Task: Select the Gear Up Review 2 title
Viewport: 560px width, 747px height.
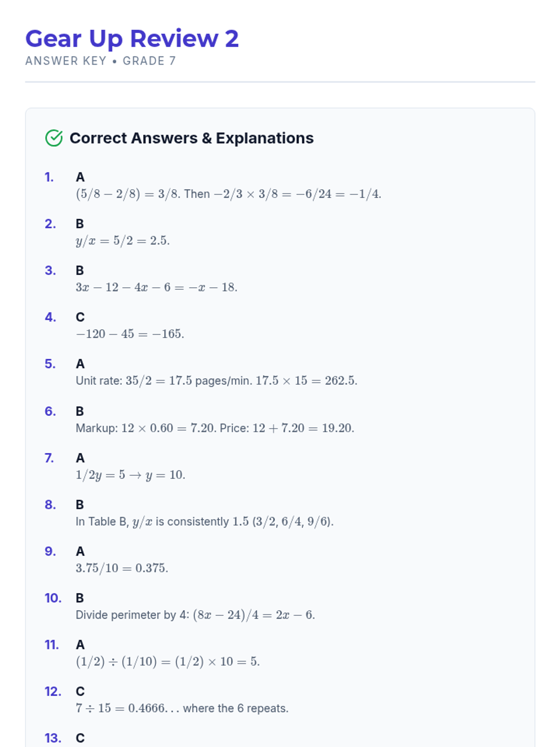Action: [132, 39]
